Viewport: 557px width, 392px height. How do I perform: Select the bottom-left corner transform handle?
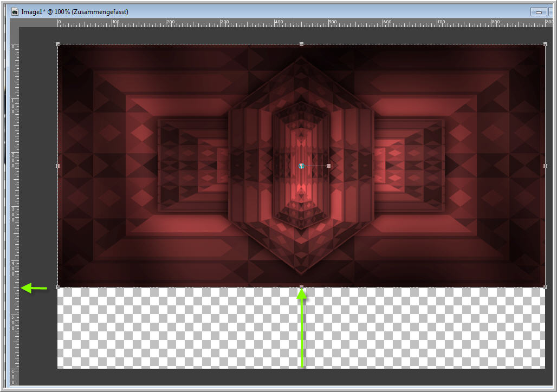pos(58,287)
